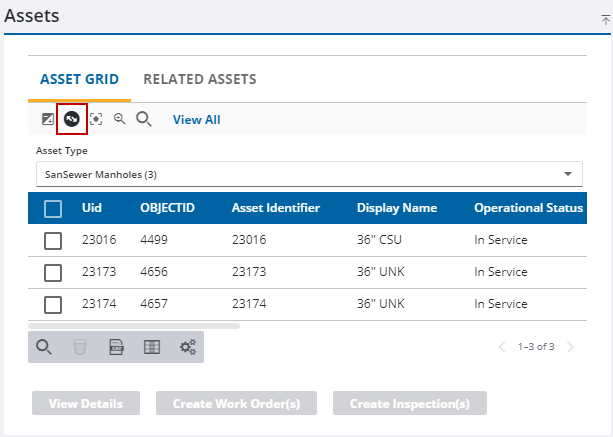Screen dimensions: 613x437
Task: Click the link icon highlighted in red
Action: (x=72, y=119)
